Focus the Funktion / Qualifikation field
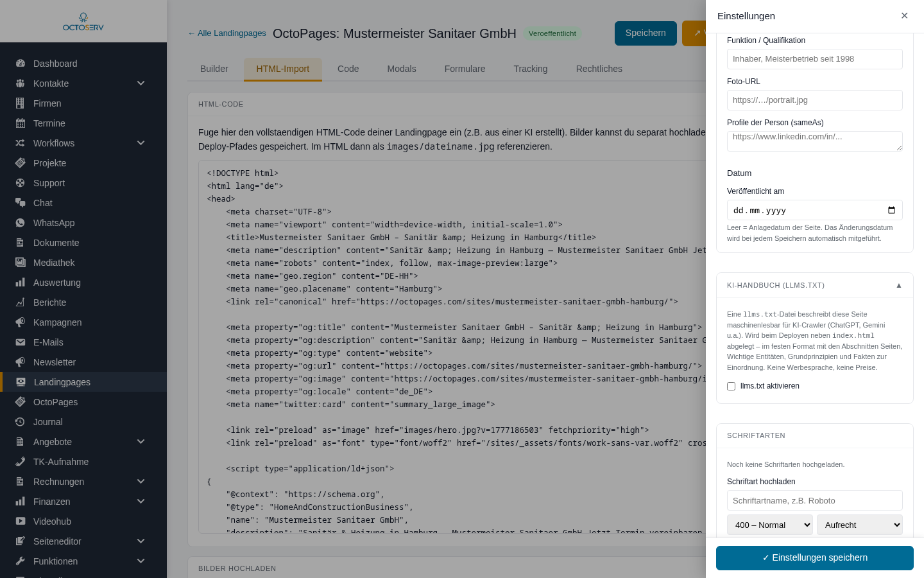 815,59
